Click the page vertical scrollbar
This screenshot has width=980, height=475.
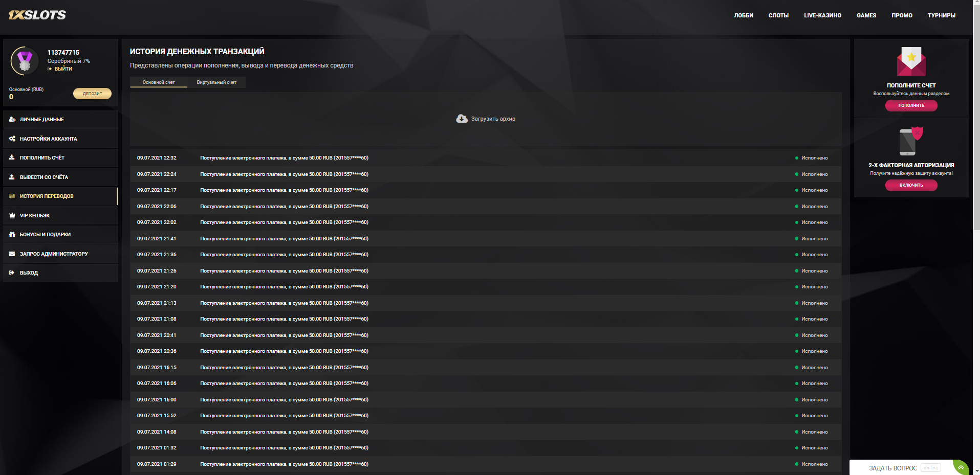click(x=976, y=153)
